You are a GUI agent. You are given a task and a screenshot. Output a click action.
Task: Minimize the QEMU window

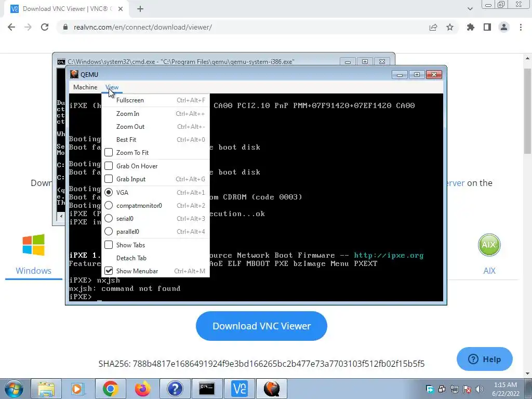pos(400,75)
